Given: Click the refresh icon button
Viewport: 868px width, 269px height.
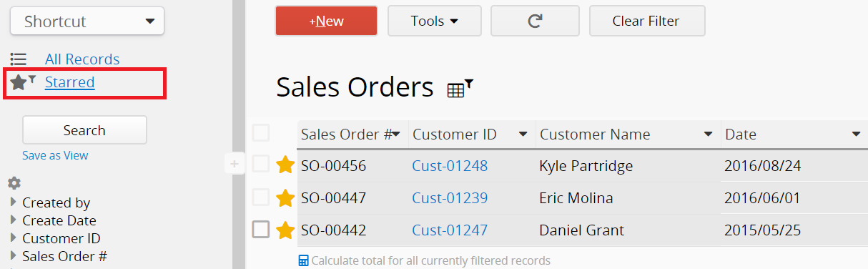Looking at the screenshot, I should (535, 21).
